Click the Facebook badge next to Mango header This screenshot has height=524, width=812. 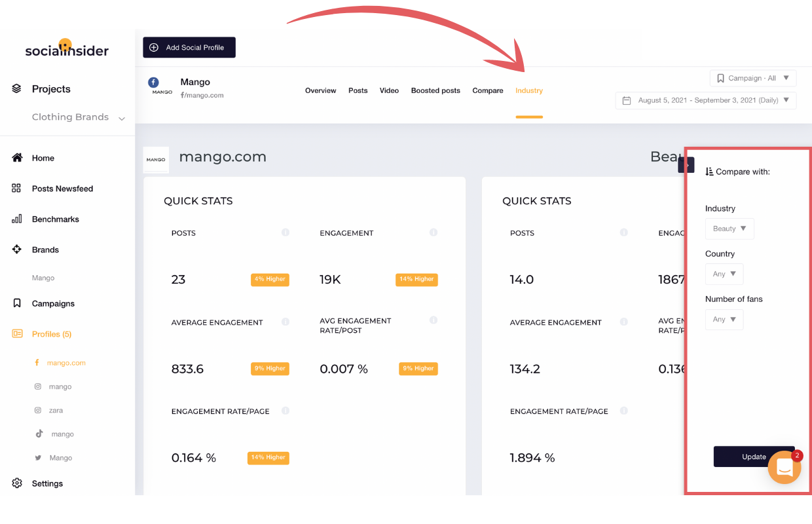[x=153, y=83]
